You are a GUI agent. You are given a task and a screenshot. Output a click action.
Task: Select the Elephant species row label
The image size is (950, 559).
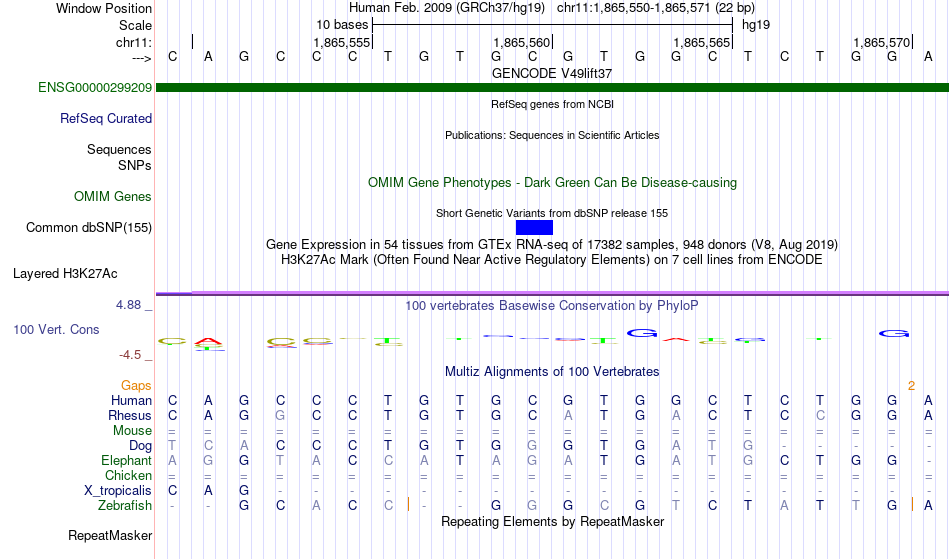coord(126,460)
